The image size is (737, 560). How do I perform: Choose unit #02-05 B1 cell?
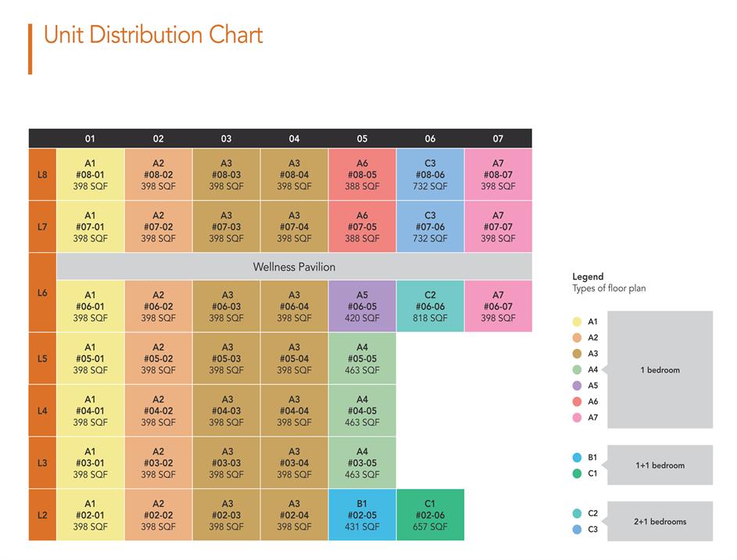click(362, 515)
